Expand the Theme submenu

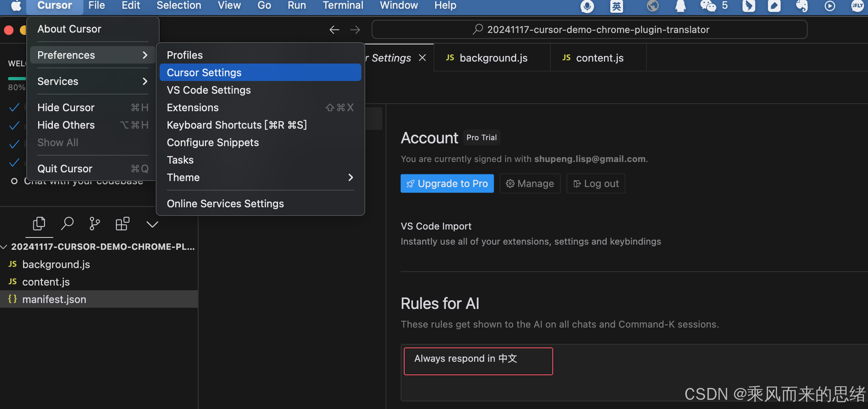tap(260, 177)
